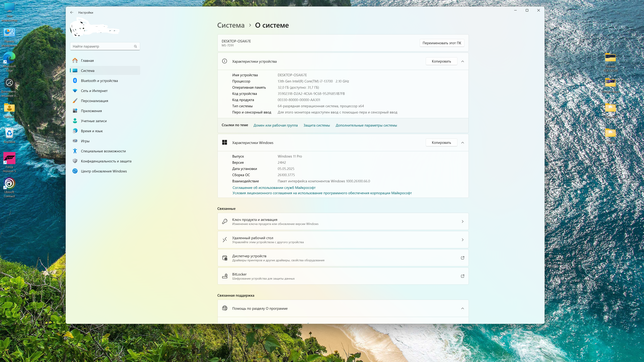The image size is (644, 362).
Task: Select Pioneer VSX-LX505 desktop folder
Action: tap(610, 63)
